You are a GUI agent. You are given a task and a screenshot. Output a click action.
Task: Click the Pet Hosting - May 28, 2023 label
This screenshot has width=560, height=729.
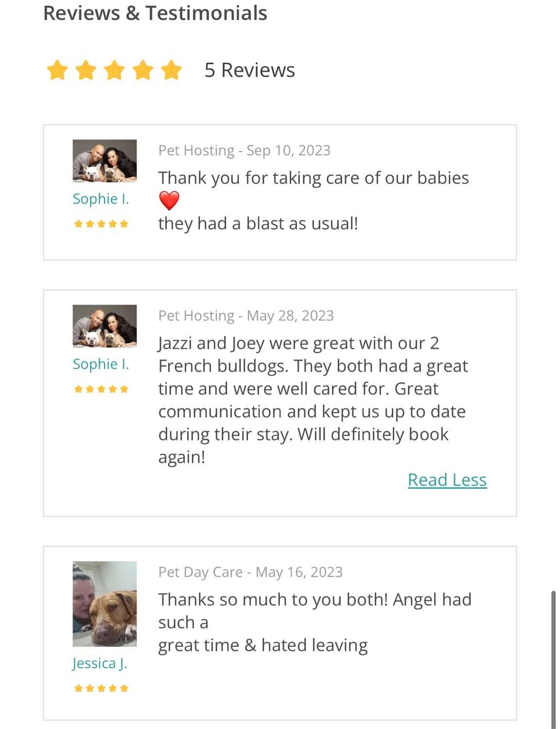pyautogui.click(x=246, y=316)
